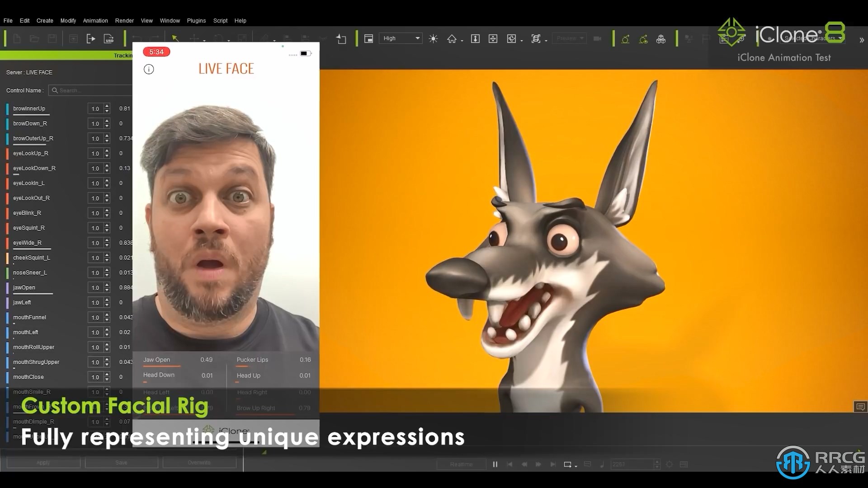Click the iClone 8 logo icon

click(730, 33)
